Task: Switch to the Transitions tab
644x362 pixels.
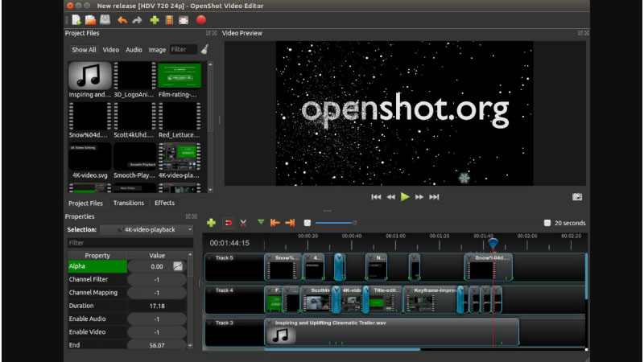Action: (x=129, y=204)
